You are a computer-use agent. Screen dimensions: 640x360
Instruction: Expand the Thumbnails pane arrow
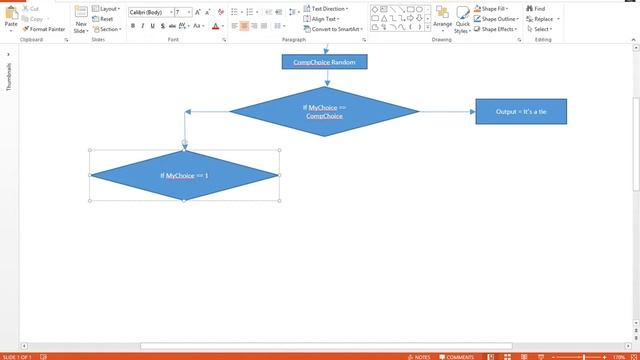point(8,54)
